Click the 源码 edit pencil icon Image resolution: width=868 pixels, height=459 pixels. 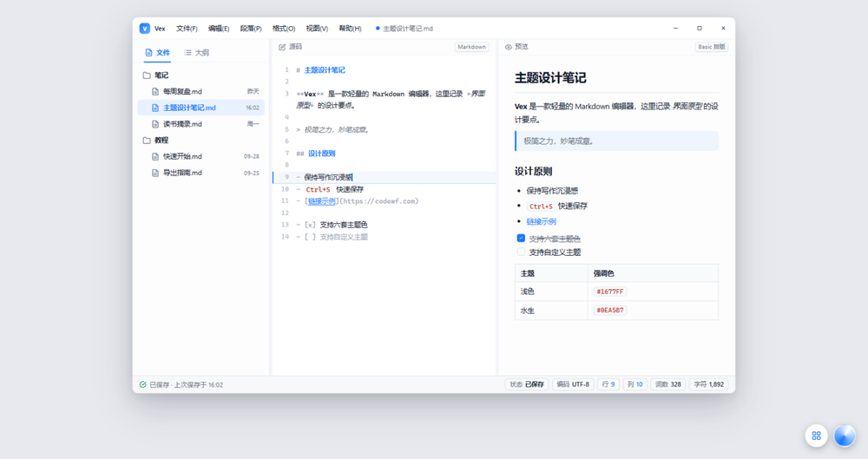click(282, 47)
